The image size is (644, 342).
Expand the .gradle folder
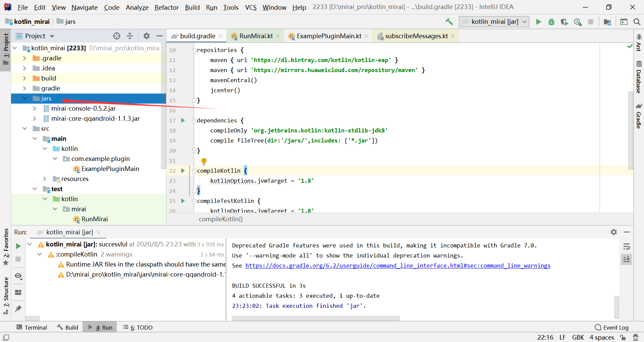coord(24,58)
